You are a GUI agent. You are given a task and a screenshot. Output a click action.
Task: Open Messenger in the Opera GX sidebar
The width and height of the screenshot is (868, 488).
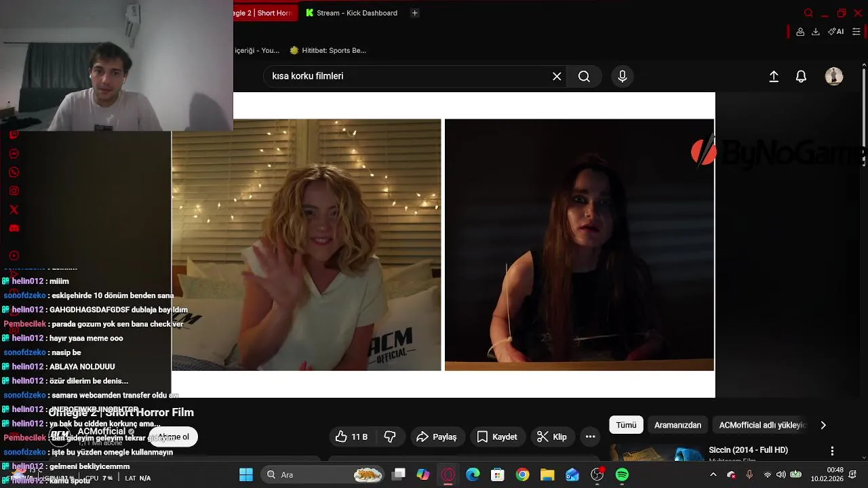[14, 154]
